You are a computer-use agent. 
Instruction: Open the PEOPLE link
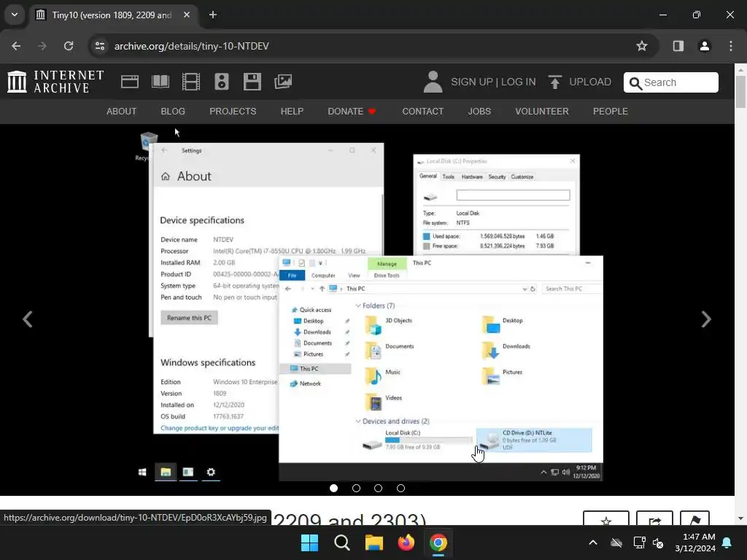tap(611, 112)
